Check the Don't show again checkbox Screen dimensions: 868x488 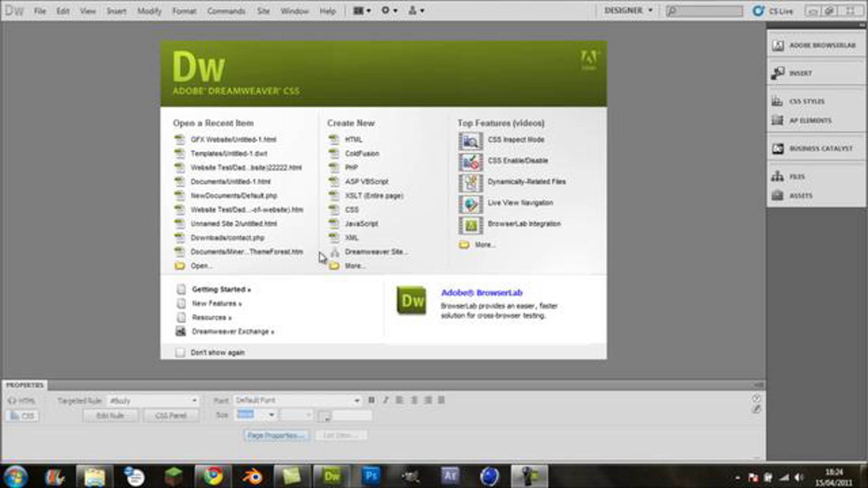(180, 352)
